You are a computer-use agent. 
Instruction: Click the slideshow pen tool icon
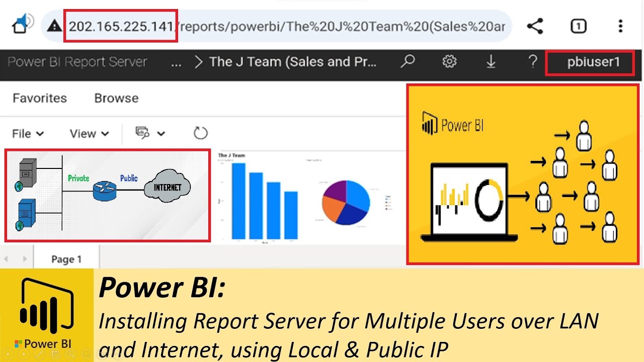[39, 354]
